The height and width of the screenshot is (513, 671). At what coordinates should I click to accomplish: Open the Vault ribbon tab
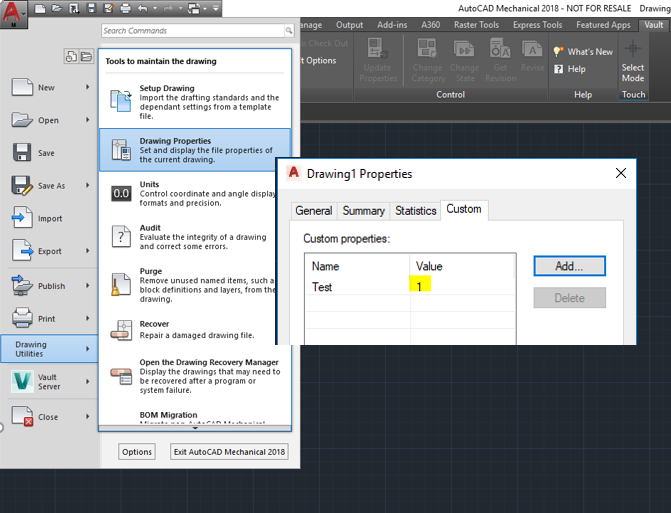click(x=653, y=25)
